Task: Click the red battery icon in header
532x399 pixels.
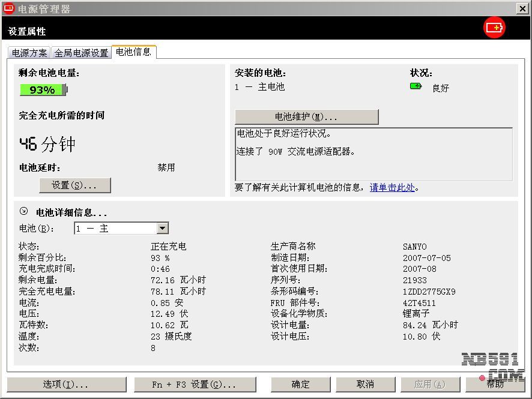Action: coord(495,28)
